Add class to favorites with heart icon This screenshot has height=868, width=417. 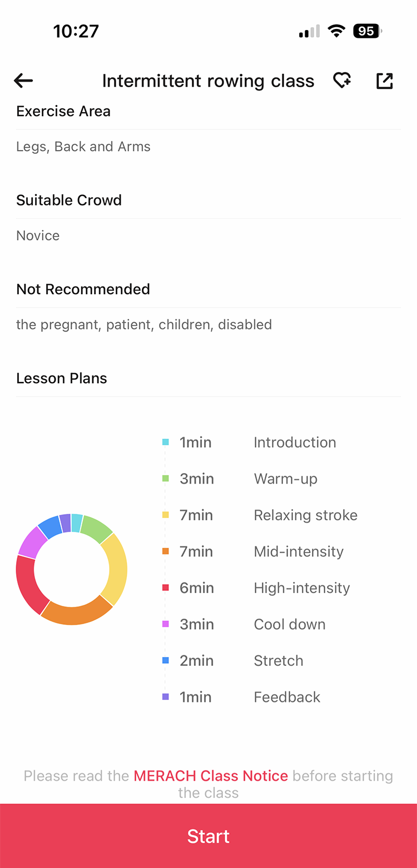342,81
